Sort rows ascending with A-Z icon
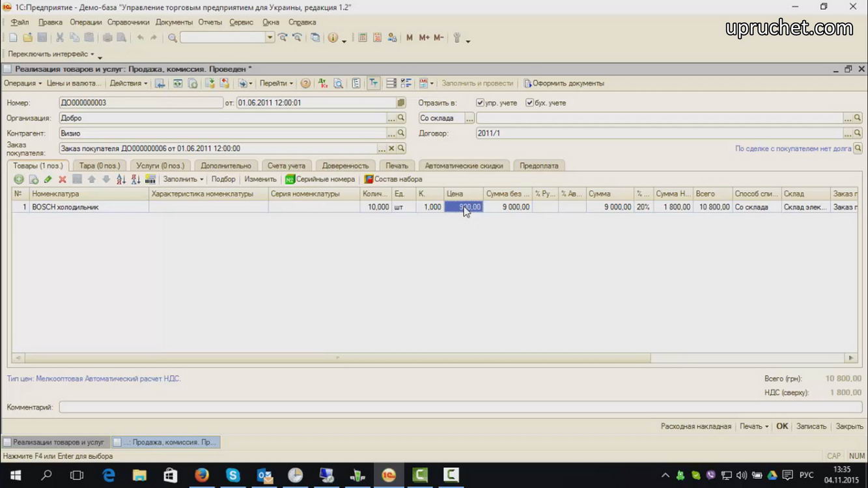Screen dimensions: 868x488 tap(121, 179)
